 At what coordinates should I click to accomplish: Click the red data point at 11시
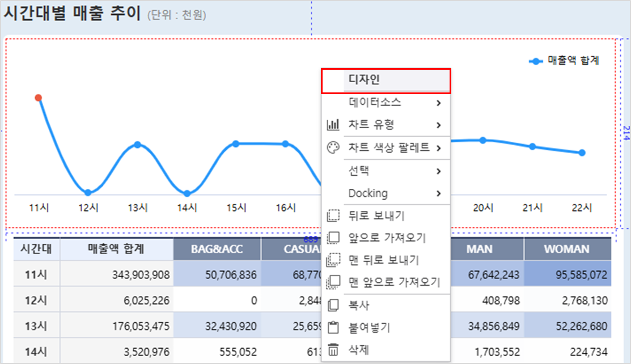coord(38,98)
